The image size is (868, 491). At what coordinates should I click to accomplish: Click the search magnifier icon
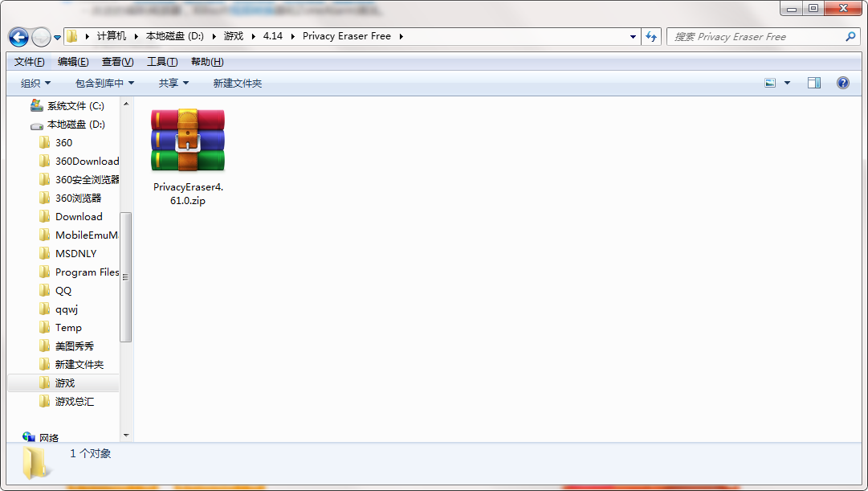tap(851, 37)
